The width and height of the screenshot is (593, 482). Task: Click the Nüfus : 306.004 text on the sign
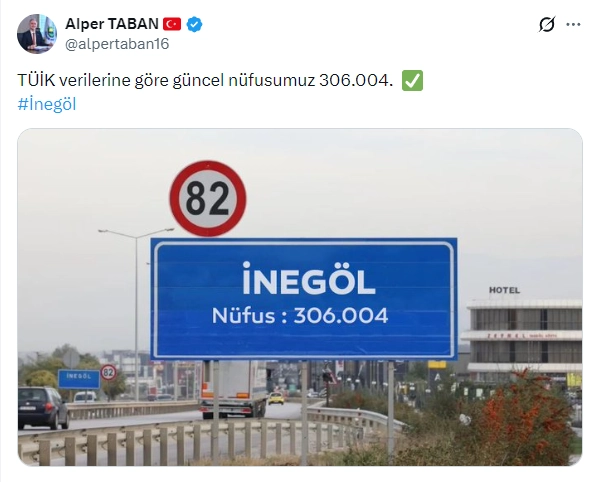300,316
